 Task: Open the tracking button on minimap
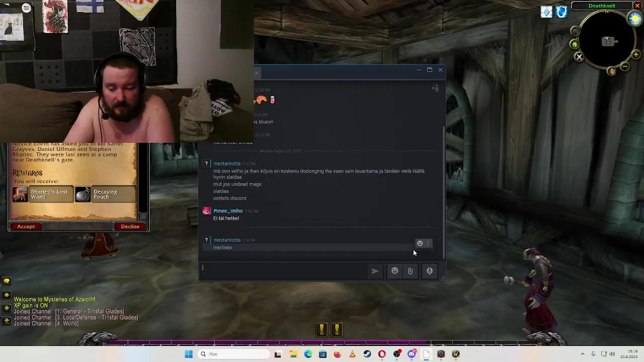(575, 31)
